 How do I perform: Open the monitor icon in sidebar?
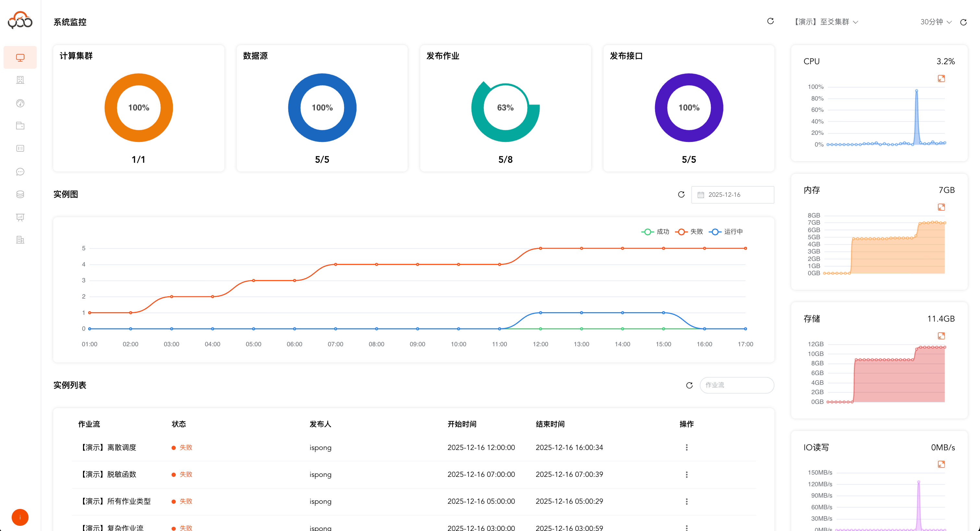click(x=20, y=57)
